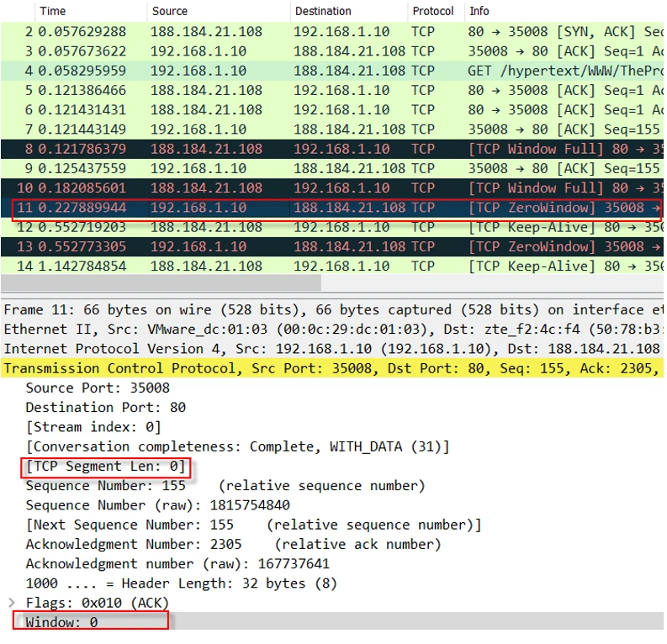Select packet 2 SYN, ACK row

click(x=336, y=32)
